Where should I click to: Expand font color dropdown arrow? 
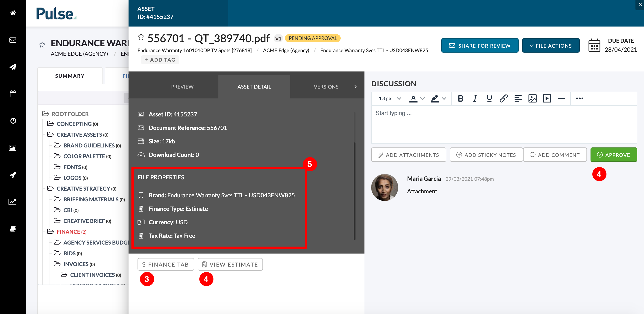[422, 98]
